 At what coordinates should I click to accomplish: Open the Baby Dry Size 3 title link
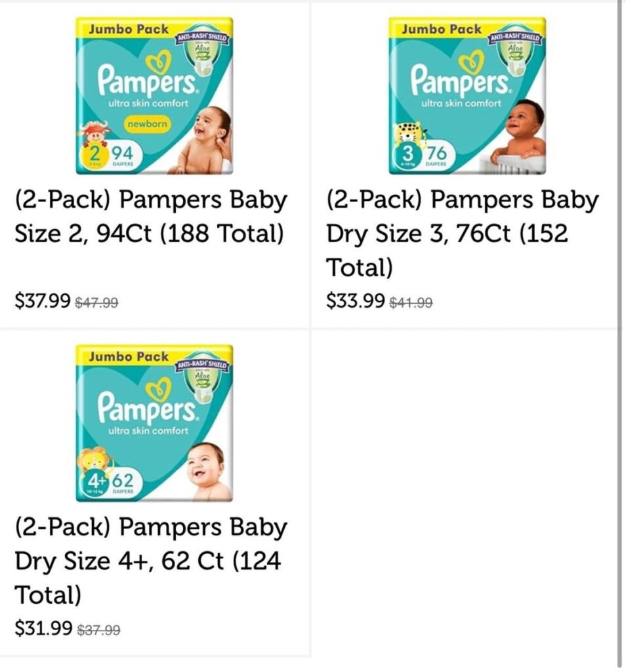pyautogui.click(x=463, y=233)
